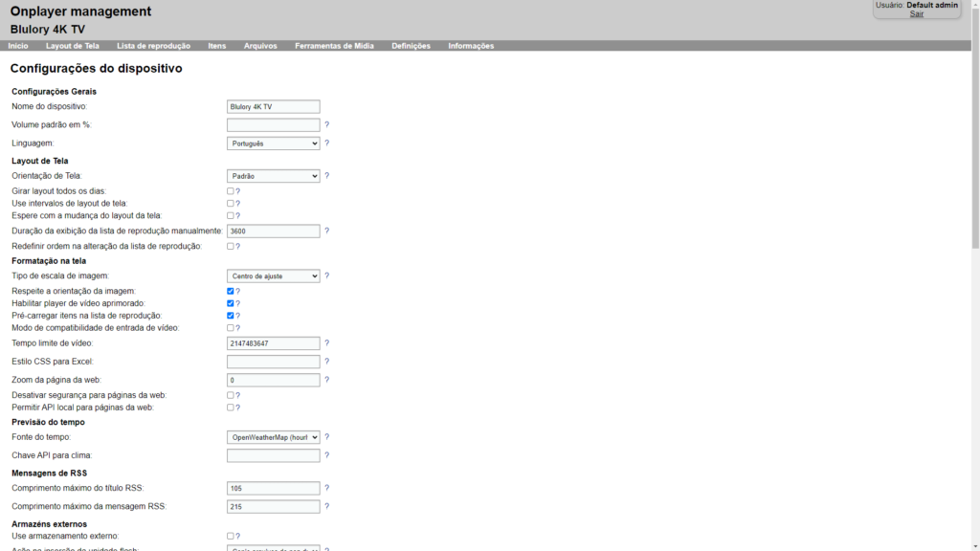980x551 pixels.
Task: Uncheck Respeite a orientação da imagem
Action: coord(230,291)
